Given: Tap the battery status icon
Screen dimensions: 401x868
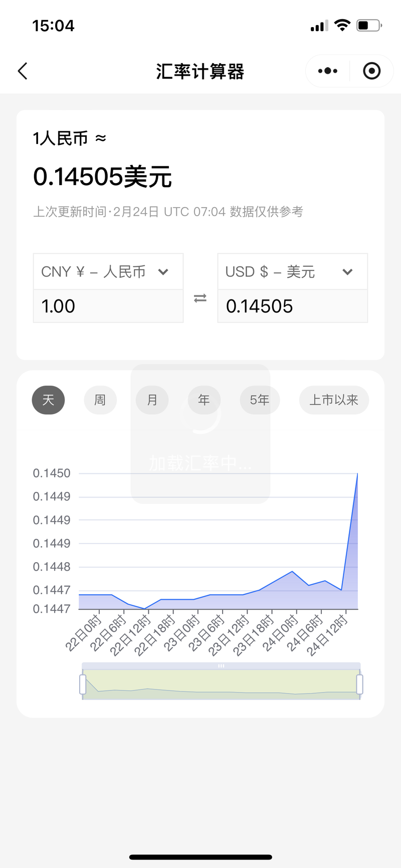Looking at the screenshot, I should click(x=369, y=26).
